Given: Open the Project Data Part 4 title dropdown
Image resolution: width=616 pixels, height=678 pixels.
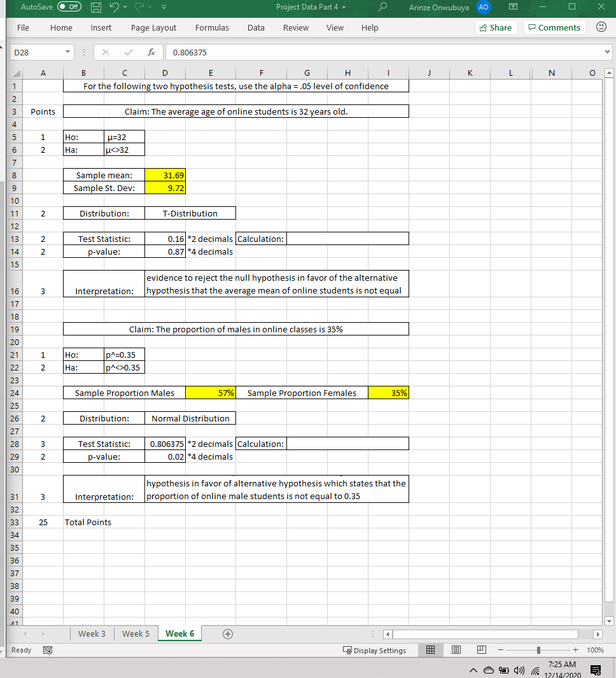Looking at the screenshot, I should (344, 7).
